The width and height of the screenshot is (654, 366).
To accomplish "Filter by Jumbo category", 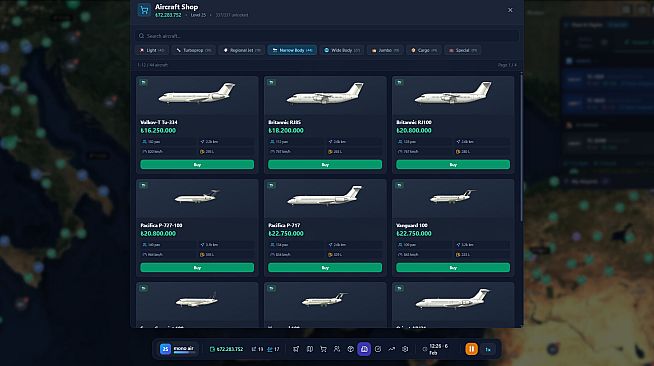I will 385,50.
